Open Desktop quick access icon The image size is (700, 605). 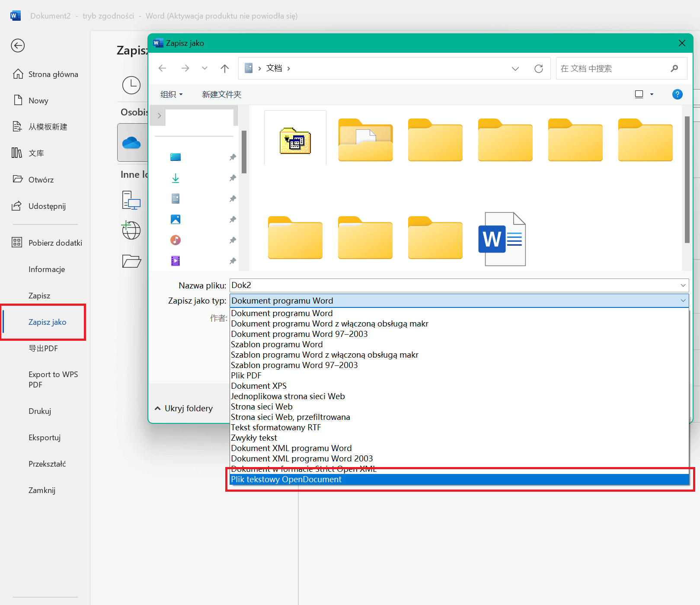176,157
